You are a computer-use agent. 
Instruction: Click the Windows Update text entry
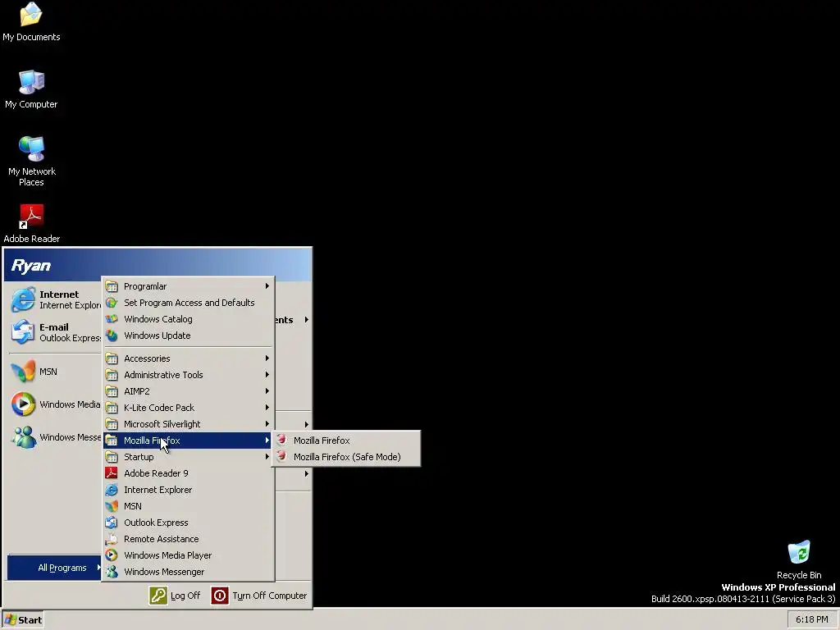157,336
